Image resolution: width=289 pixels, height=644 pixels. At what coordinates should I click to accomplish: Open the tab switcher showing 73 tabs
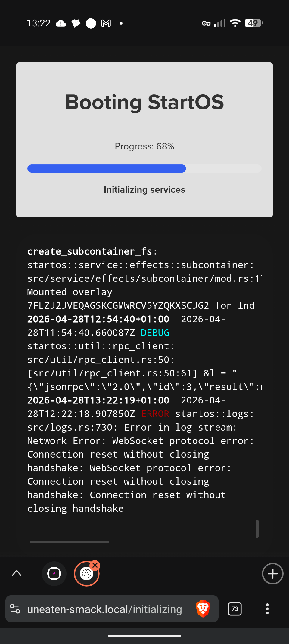pos(235,609)
